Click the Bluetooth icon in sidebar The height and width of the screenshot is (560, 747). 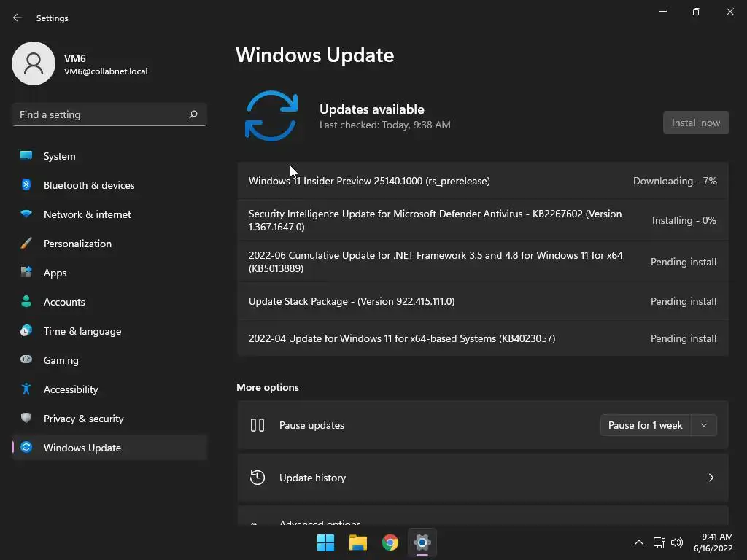(26, 184)
